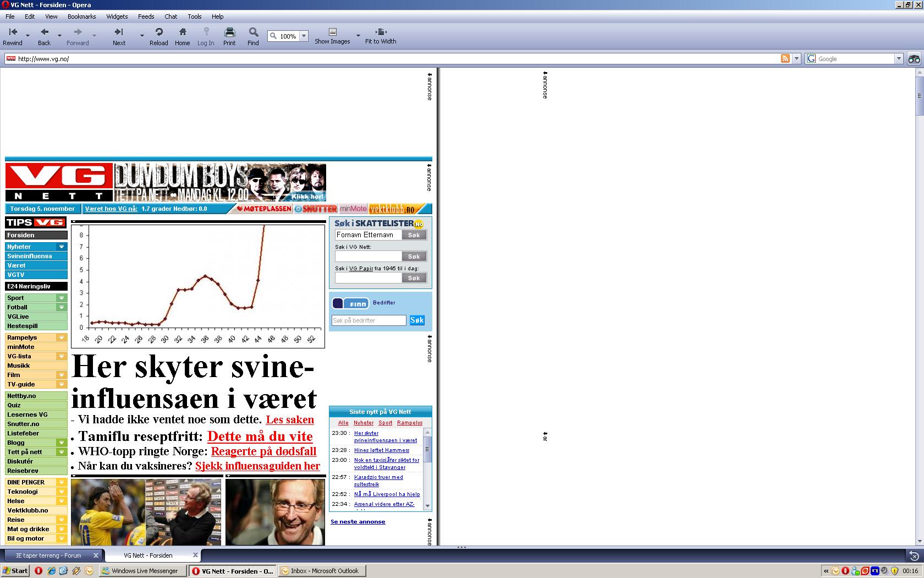
Task: Open the closed tabs trash icon
Action: (x=914, y=555)
